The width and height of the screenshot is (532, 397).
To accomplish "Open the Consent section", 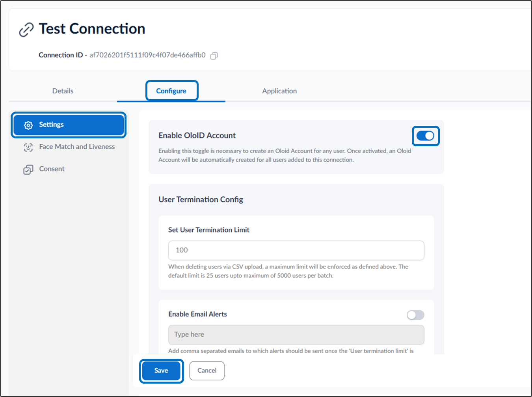I will coord(69,169).
